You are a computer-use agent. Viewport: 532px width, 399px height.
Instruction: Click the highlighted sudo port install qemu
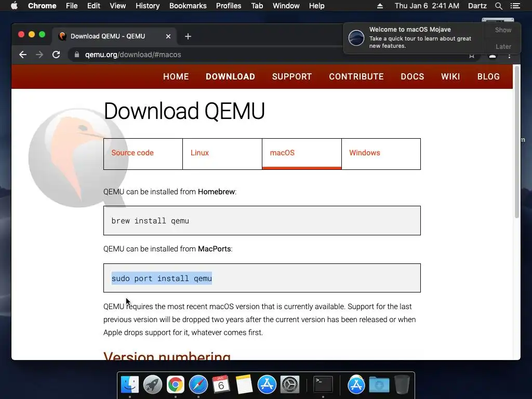coord(162,278)
